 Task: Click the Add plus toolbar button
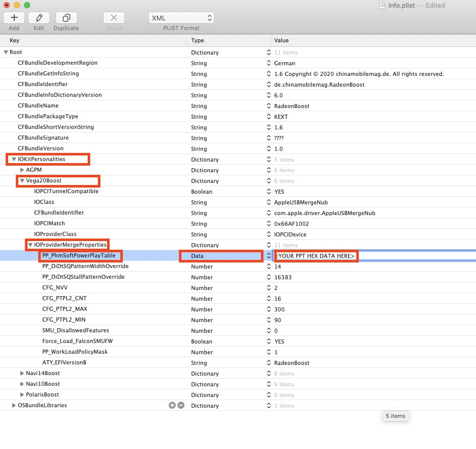pyautogui.click(x=14, y=18)
